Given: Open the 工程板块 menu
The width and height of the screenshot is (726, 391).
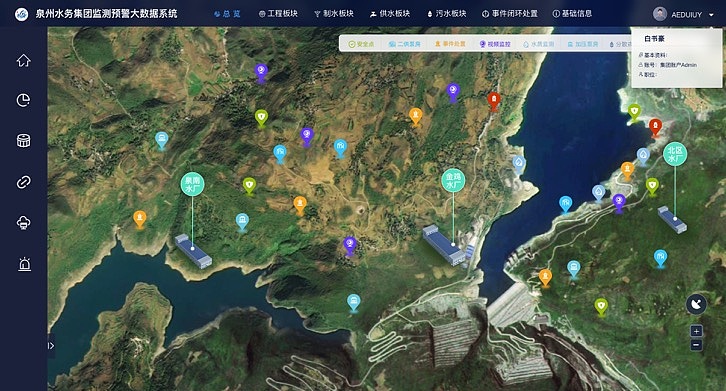Looking at the screenshot, I should point(278,14).
